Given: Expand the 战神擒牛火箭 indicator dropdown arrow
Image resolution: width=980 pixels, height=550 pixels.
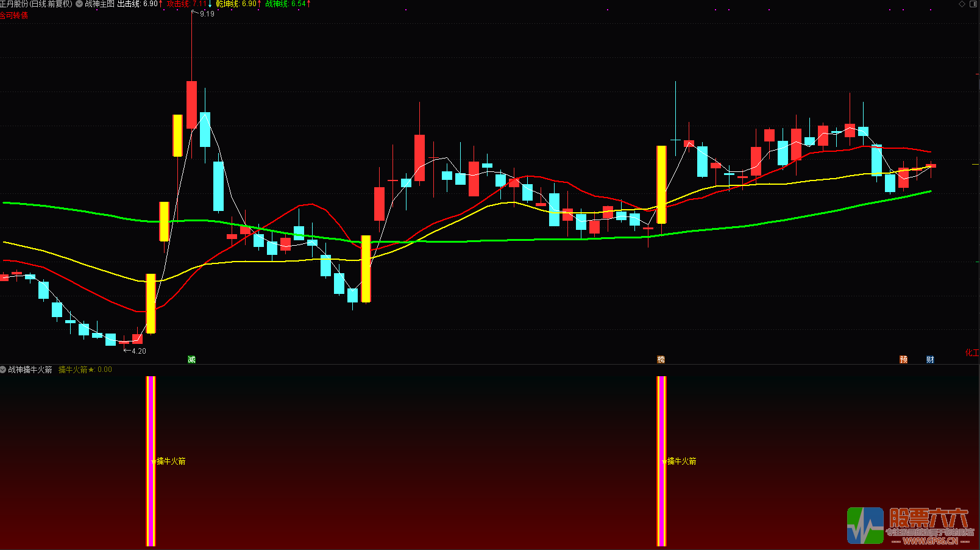Looking at the screenshot, I should pos(3,370).
